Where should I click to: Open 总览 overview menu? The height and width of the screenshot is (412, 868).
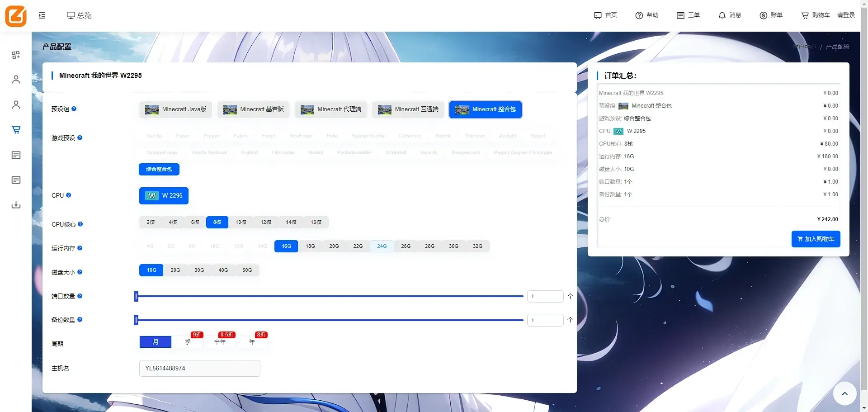[79, 15]
